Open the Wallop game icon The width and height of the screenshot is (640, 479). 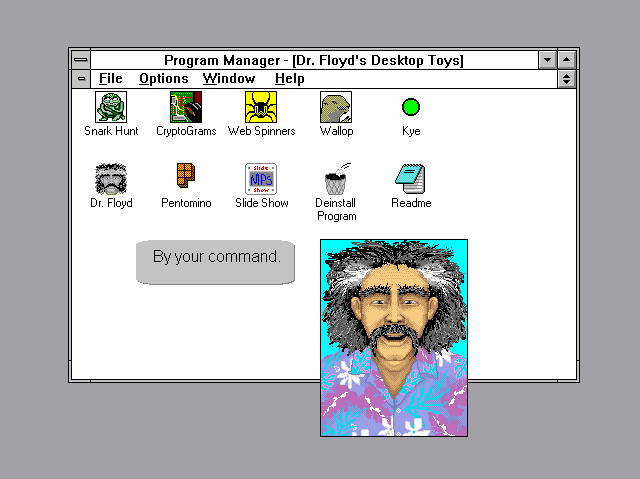[x=336, y=107]
